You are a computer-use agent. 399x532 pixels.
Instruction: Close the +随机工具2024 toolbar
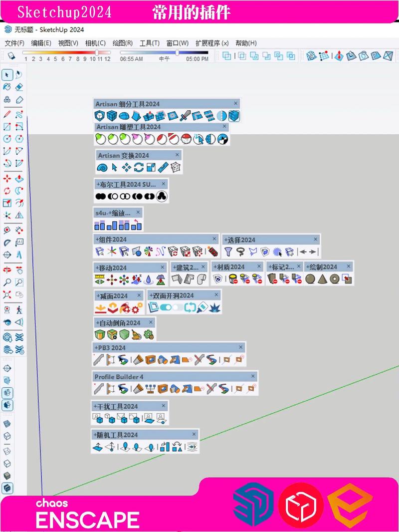pyautogui.click(x=194, y=435)
